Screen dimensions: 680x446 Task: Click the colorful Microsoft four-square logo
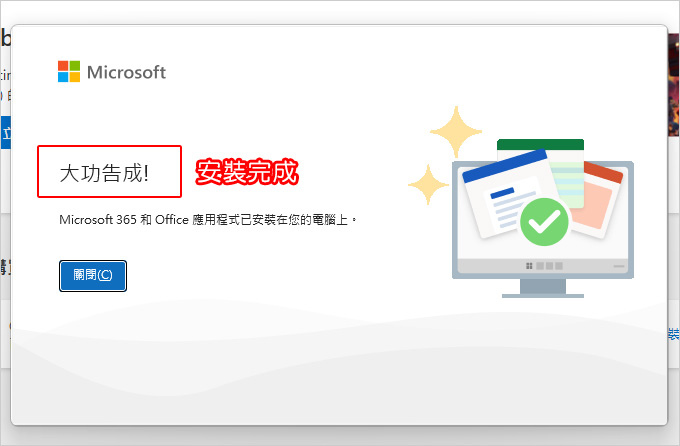click(69, 72)
